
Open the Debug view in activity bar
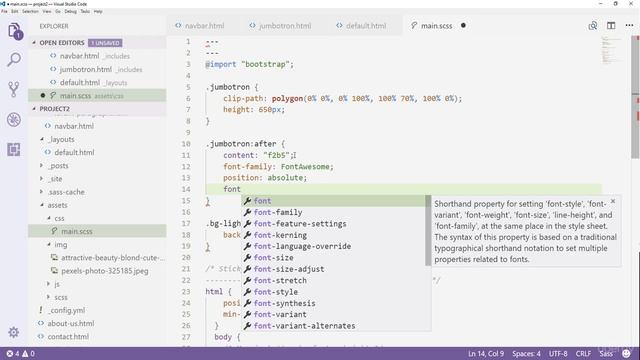coord(14,120)
